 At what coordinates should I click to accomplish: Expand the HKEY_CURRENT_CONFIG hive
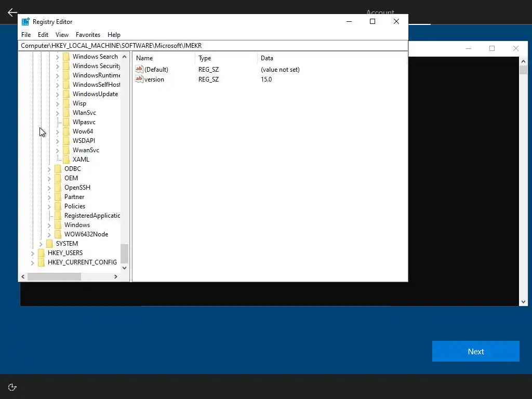33,262
